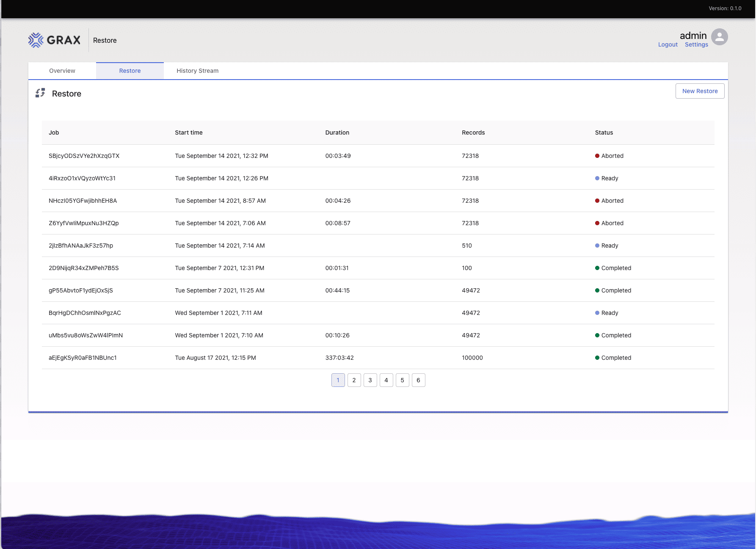The width and height of the screenshot is (756, 549).
Task: Select page 4 in the pagination
Action: (x=386, y=380)
